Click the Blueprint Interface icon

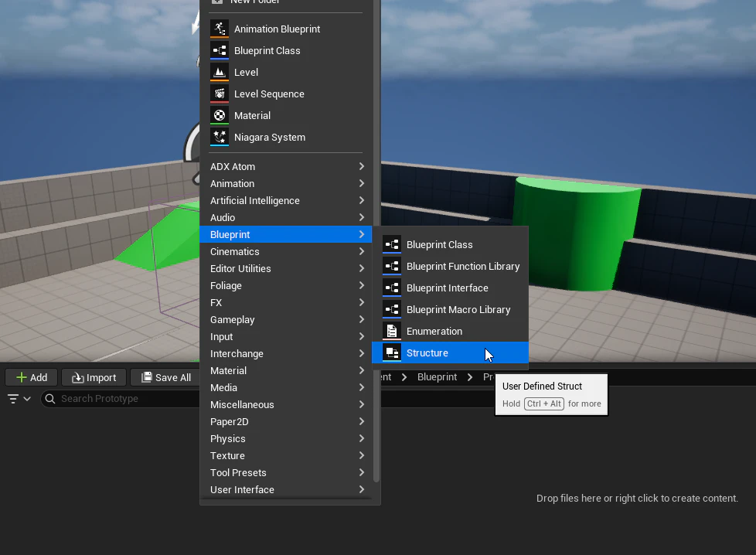coord(392,288)
